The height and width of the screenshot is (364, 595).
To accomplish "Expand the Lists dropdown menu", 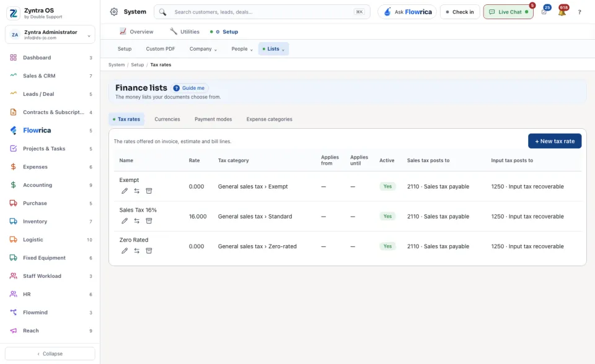I will click(x=273, y=49).
